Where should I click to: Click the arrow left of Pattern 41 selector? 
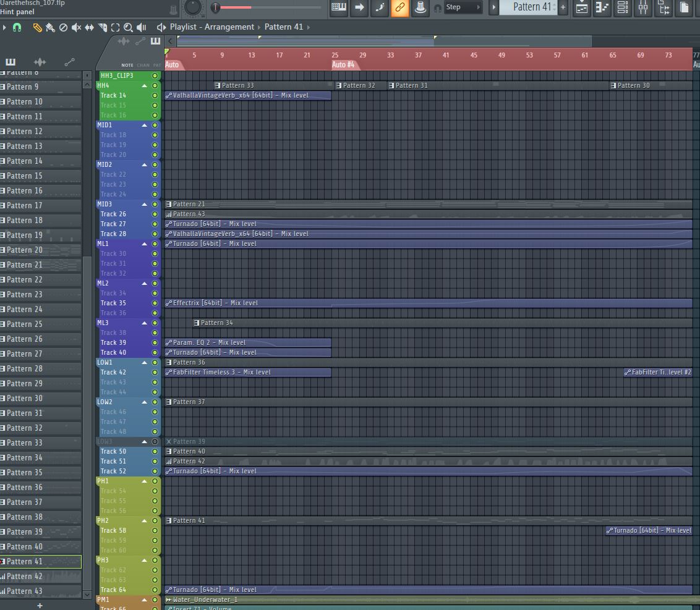[x=493, y=7]
